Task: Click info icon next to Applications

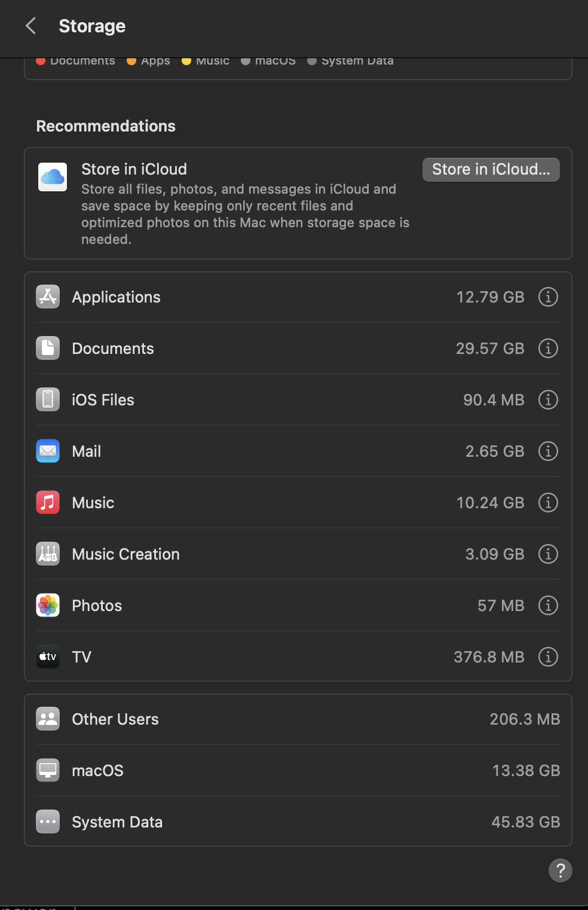Action: (548, 297)
